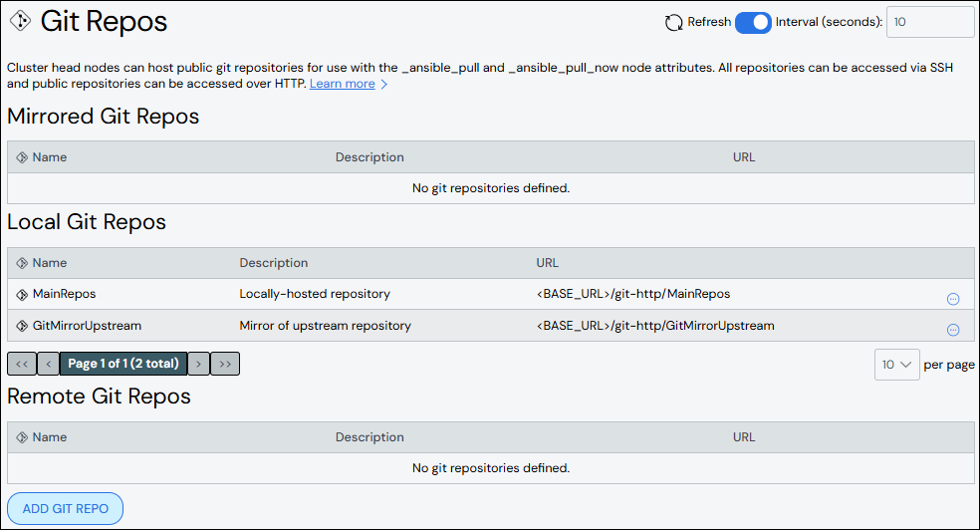Screen dimensions: 980x530
Task: Select the GitMirrorUpstream repository name
Action: coord(87,326)
